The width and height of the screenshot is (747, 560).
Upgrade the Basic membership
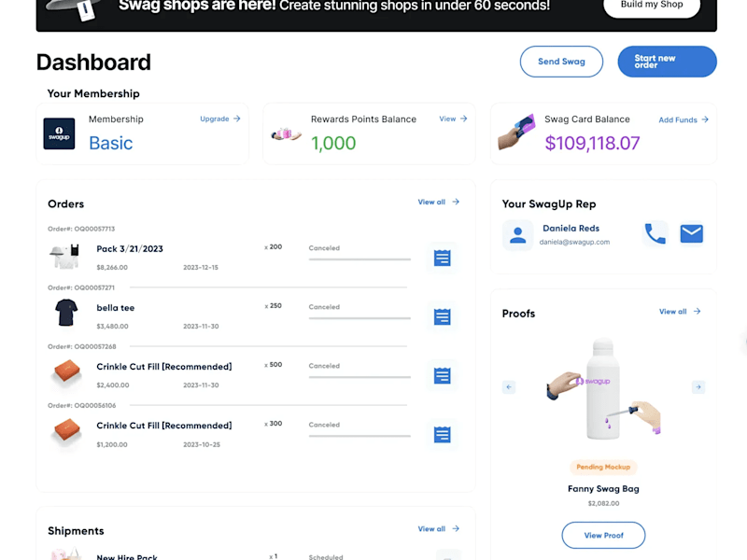(220, 119)
